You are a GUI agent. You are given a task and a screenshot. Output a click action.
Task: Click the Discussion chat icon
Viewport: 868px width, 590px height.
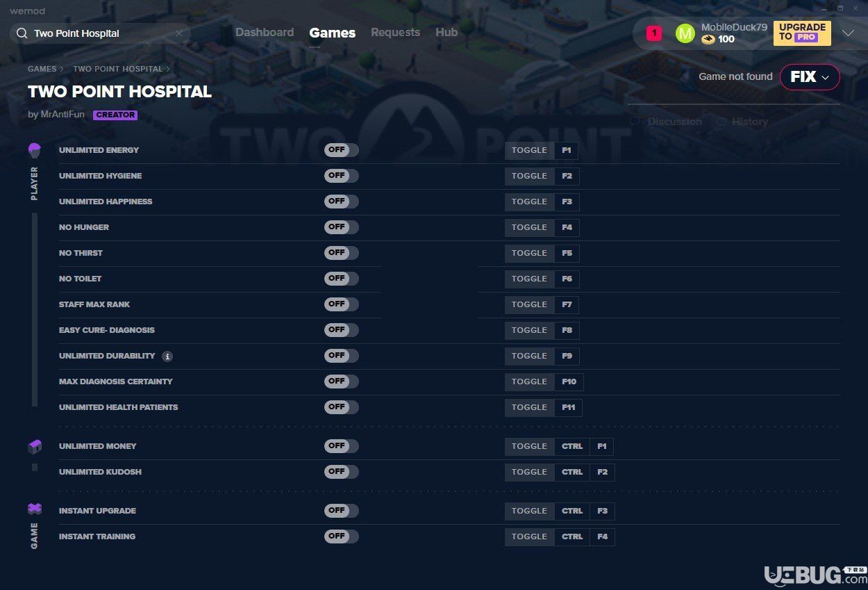(635, 122)
